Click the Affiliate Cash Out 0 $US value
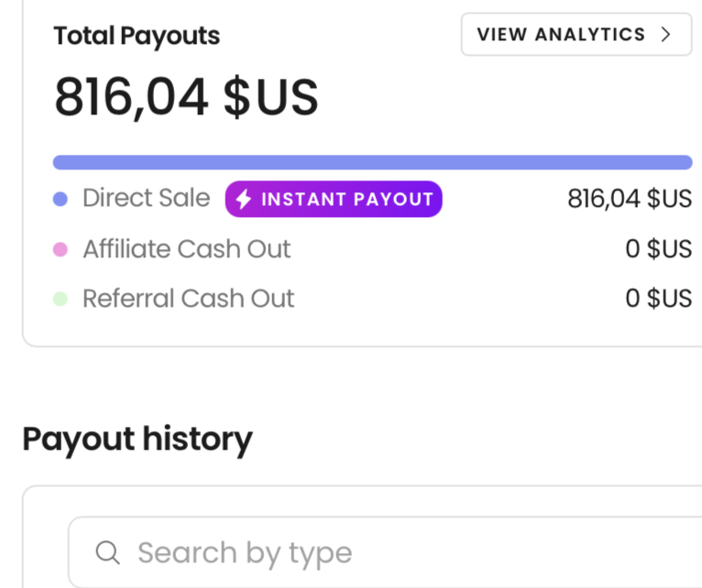Screen dimensions: 702x588 coord(658,249)
